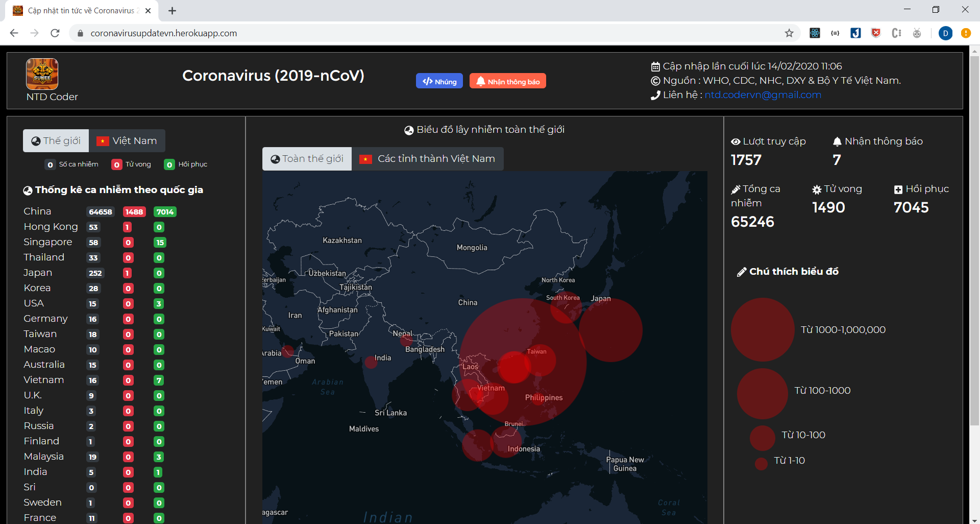
Task: Click the Hồi phục green legend badge
Action: (x=169, y=164)
